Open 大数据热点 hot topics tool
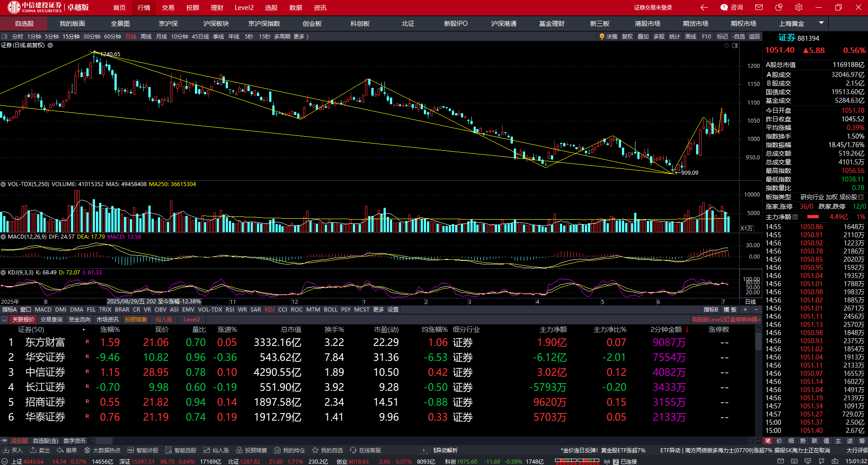 tap(102, 450)
